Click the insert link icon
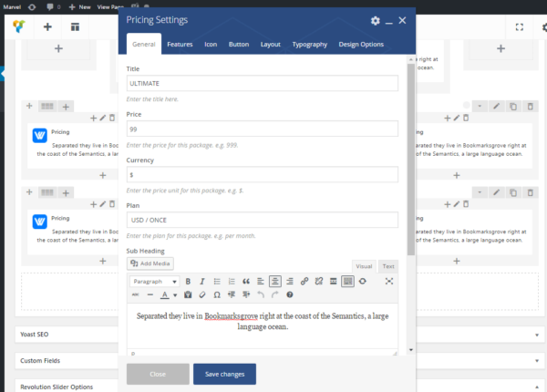The width and height of the screenshot is (547, 392). tap(304, 282)
